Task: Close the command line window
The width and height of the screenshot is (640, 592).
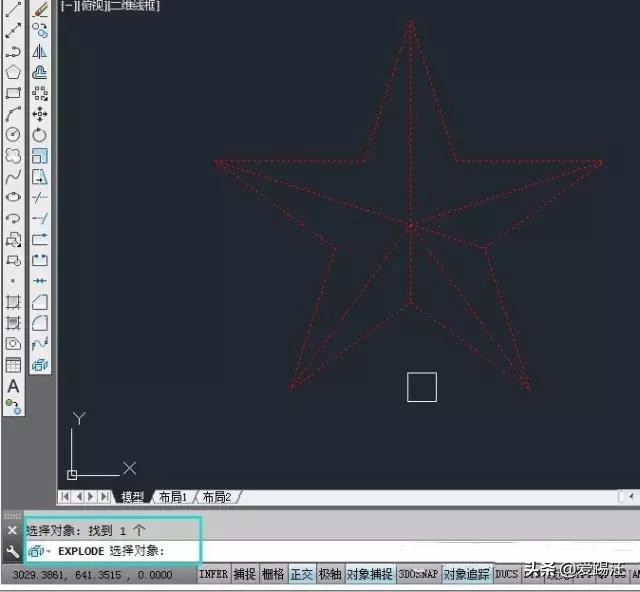Action: [12, 530]
